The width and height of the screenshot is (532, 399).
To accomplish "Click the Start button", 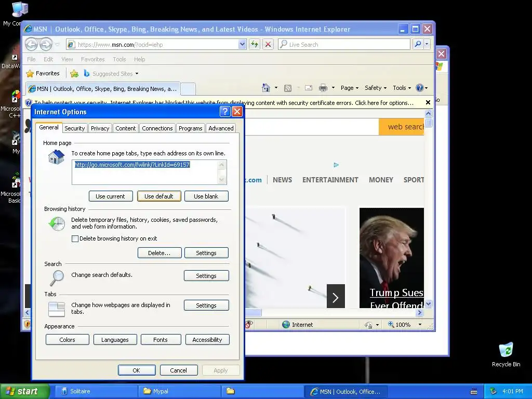I will pos(24,391).
